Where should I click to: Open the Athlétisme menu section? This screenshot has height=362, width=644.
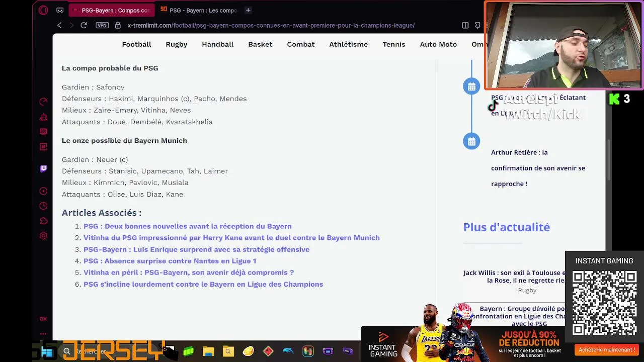(349, 44)
